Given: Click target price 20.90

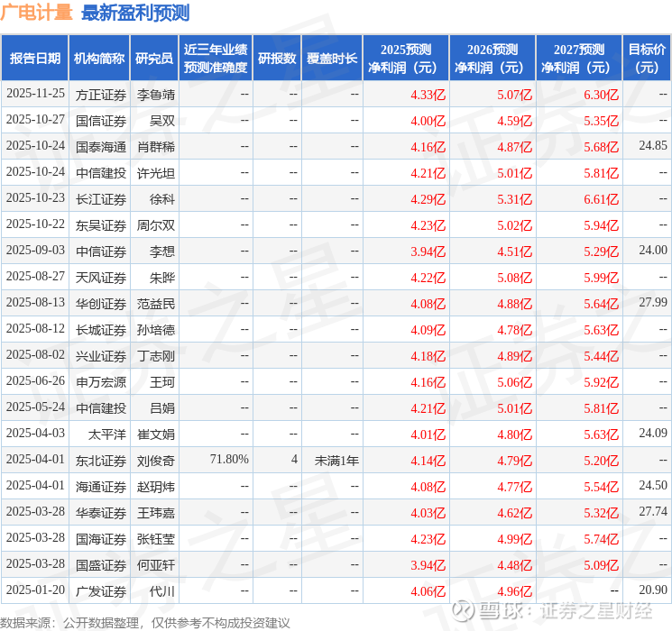Looking at the screenshot, I should [653, 590].
